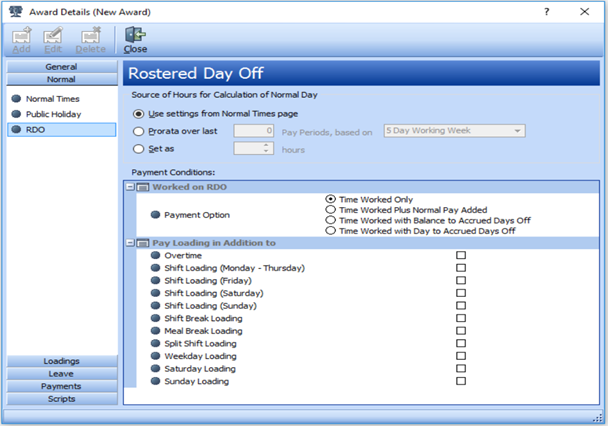The image size is (608, 426).
Task: Select Use settings from Normal Times page
Action: [138, 114]
